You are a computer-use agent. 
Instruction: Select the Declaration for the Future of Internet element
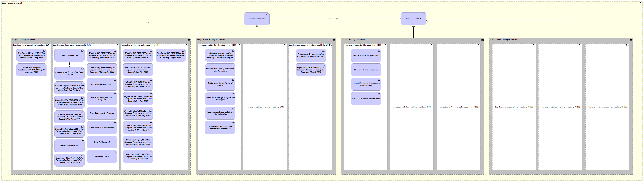coord(220,84)
